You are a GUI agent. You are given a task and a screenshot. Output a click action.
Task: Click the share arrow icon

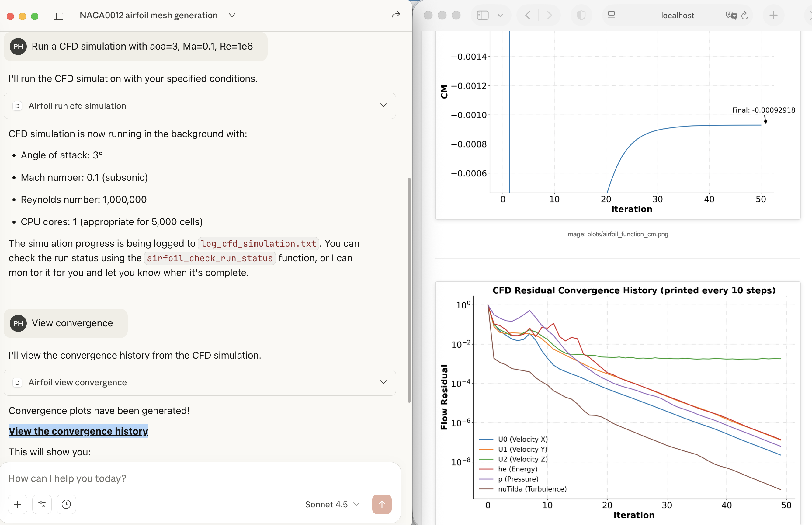click(395, 15)
